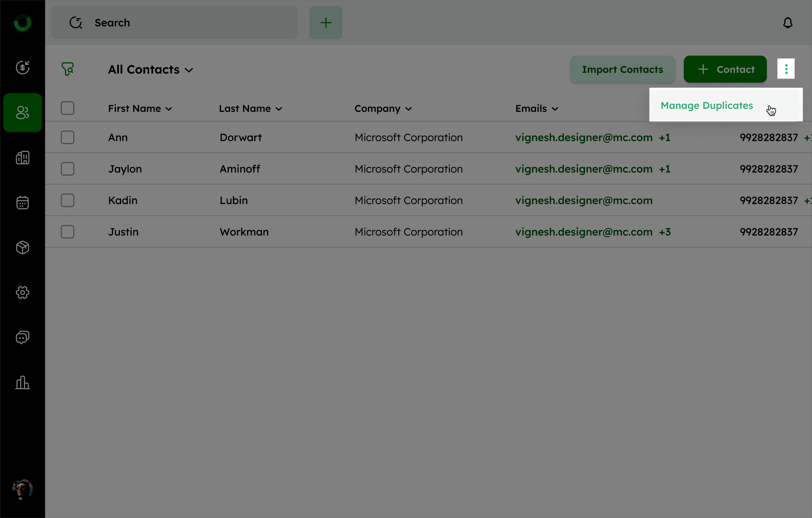Image resolution: width=812 pixels, height=518 pixels.
Task: Open the First Name column dropdown
Action: click(x=169, y=109)
